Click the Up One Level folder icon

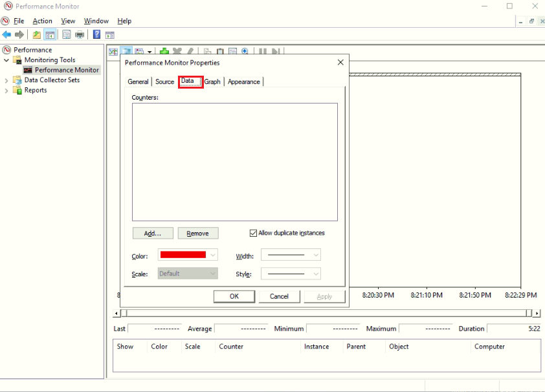point(36,35)
